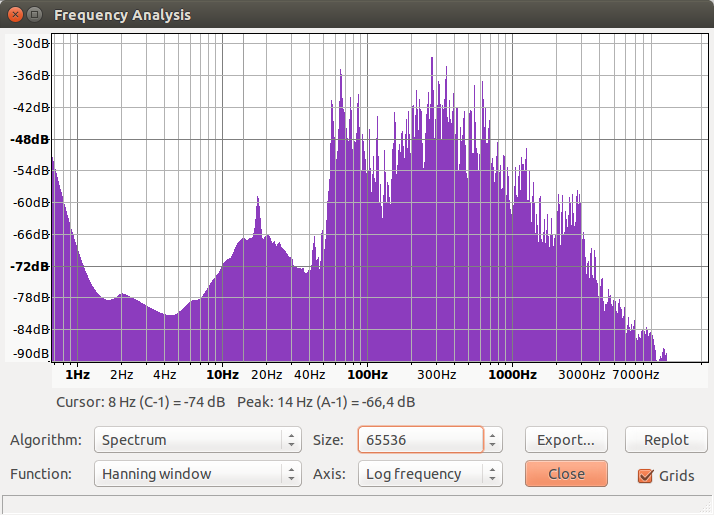This screenshot has height=515, width=714.
Task: Expand the Axis dropdown showing Log frequency
Action: [x=430, y=474]
